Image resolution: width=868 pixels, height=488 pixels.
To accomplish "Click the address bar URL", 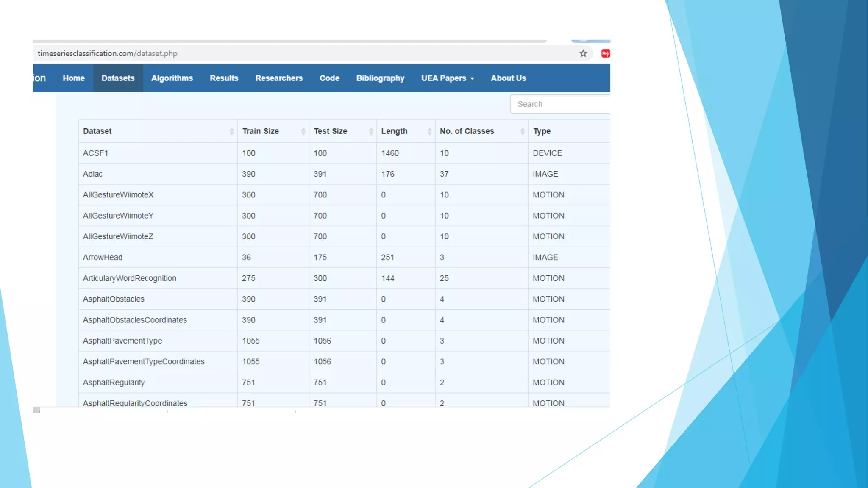I will (108, 54).
